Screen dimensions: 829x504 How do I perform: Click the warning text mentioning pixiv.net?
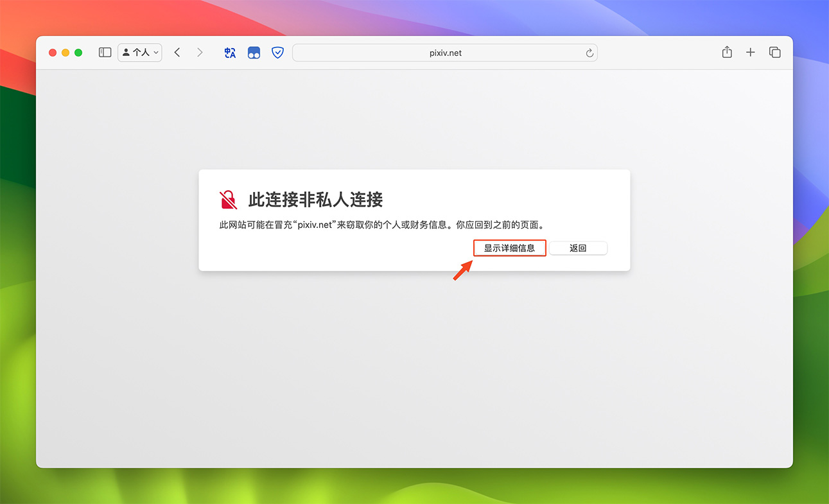point(381,225)
